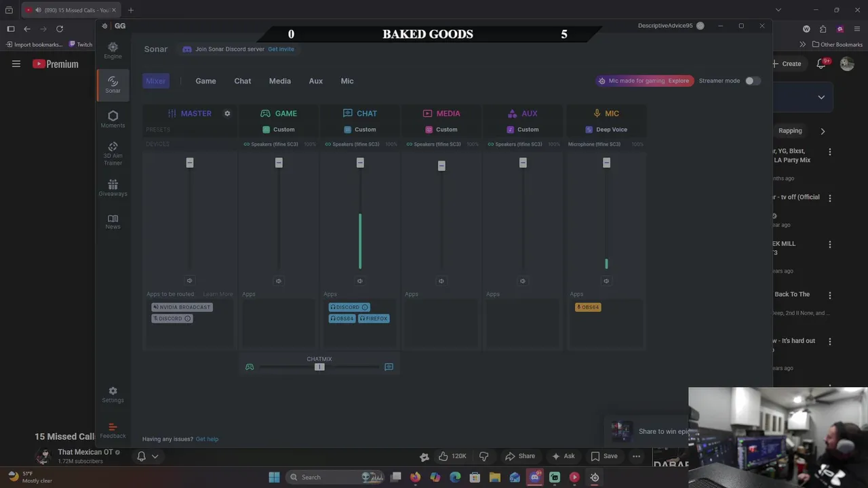
Task: Click YouTube Create button in browser
Action: (x=787, y=64)
